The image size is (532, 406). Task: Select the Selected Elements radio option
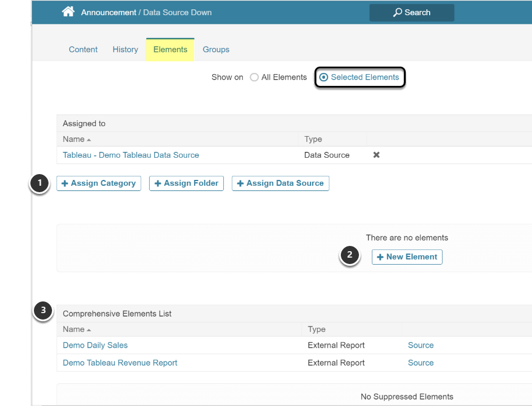pos(324,77)
